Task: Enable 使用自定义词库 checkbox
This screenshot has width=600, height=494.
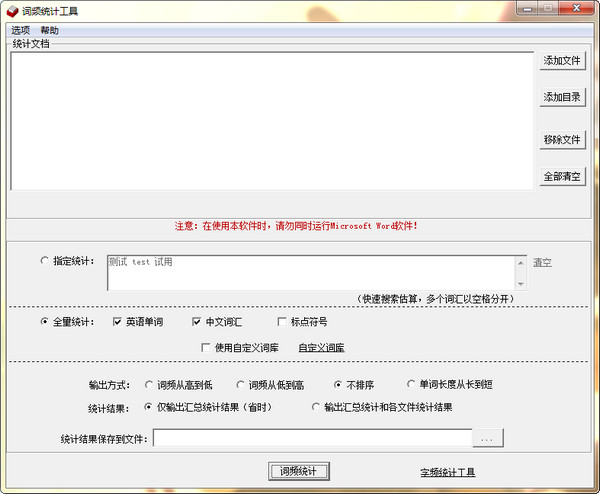Action: [206, 348]
